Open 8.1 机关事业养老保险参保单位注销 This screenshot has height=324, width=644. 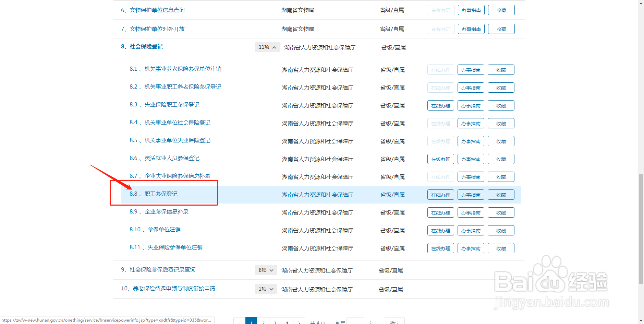tap(175, 69)
